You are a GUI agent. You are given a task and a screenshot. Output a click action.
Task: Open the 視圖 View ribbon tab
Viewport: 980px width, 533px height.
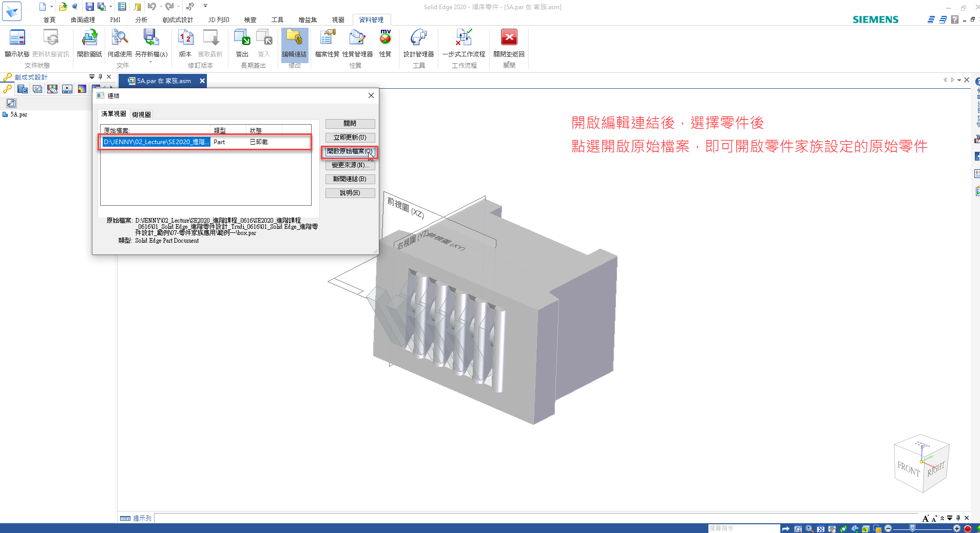tap(338, 20)
